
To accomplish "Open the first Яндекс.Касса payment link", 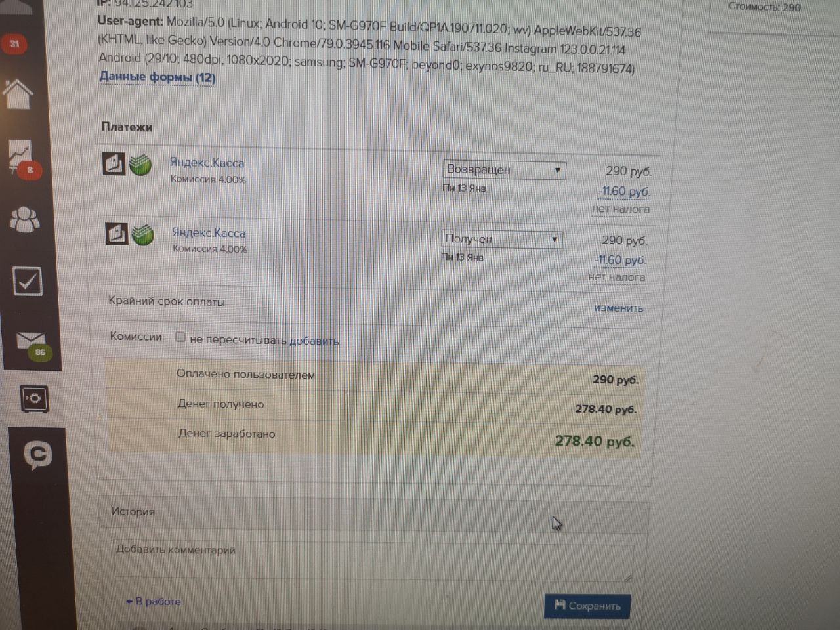I will coord(207,163).
